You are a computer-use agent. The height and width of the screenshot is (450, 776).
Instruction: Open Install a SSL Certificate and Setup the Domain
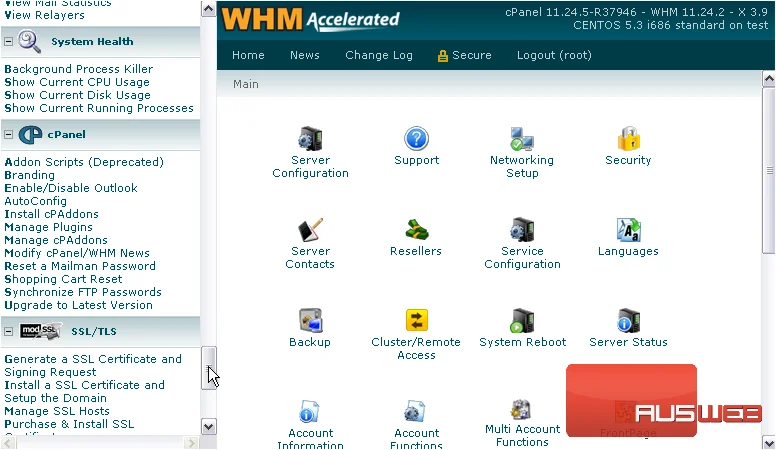click(85, 392)
